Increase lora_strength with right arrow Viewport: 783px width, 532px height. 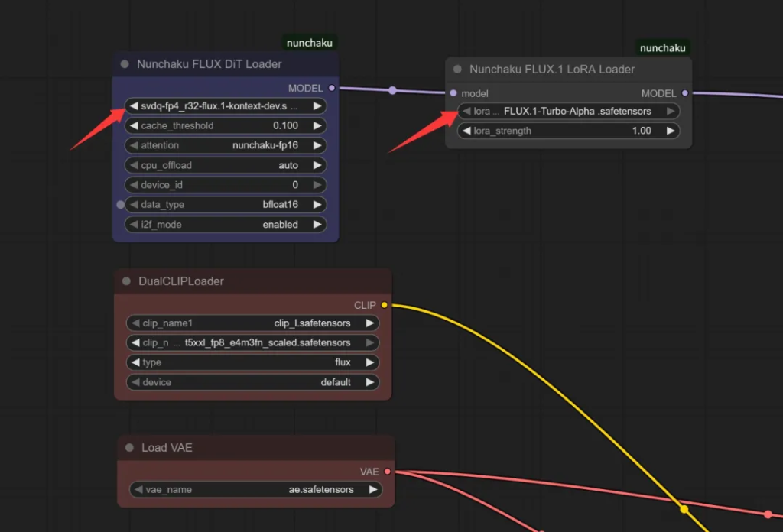click(x=670, y=131)
